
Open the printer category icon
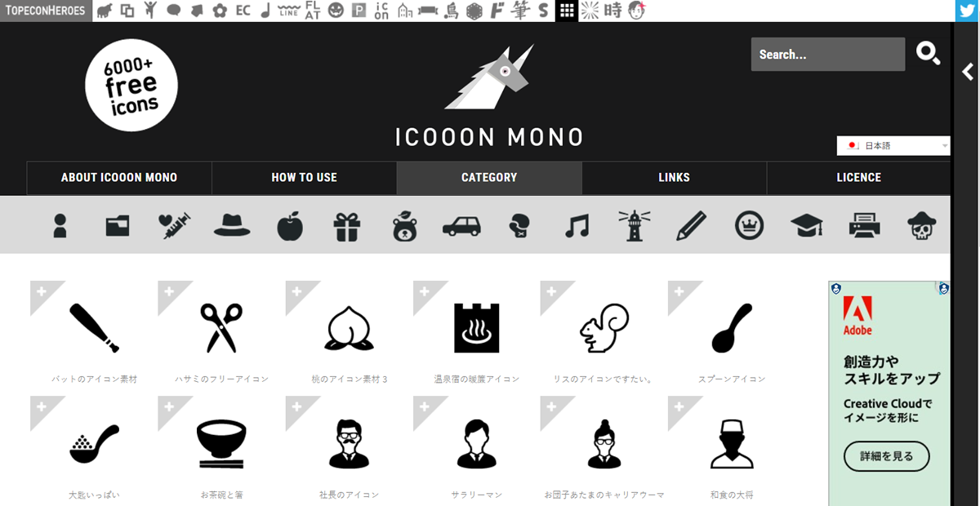coord(864,226)
